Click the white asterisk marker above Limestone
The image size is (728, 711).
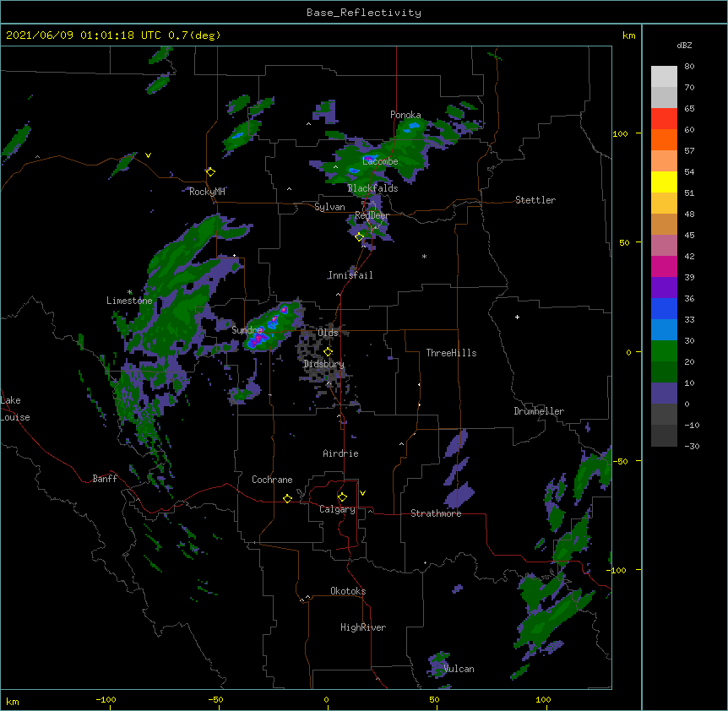click(129, 292)
